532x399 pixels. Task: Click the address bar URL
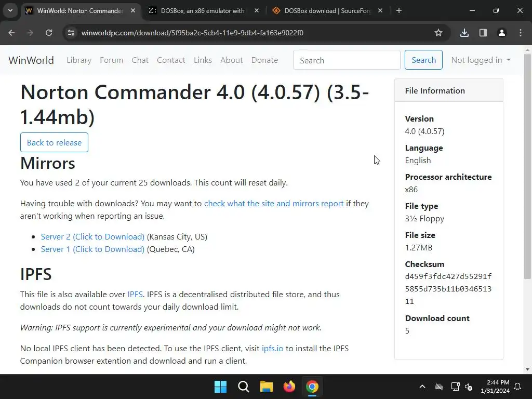click(192, 33)
